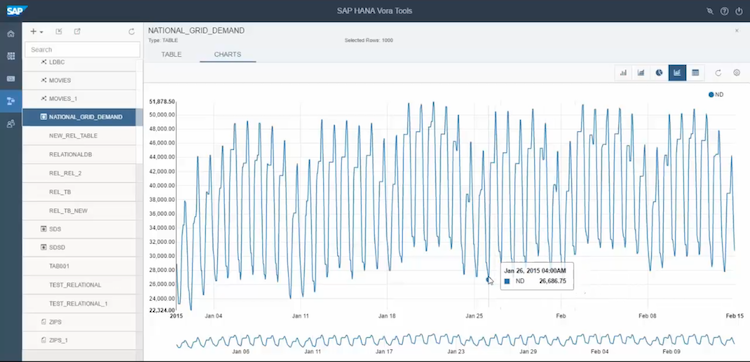Choose the table view chart icon

pos(695,73)
